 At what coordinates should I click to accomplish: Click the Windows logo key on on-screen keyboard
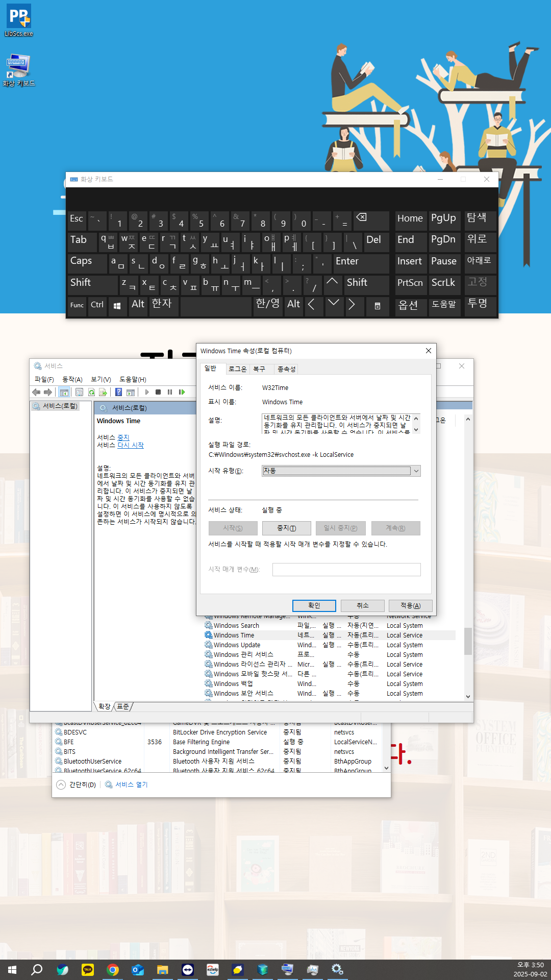tap(117, 306)
